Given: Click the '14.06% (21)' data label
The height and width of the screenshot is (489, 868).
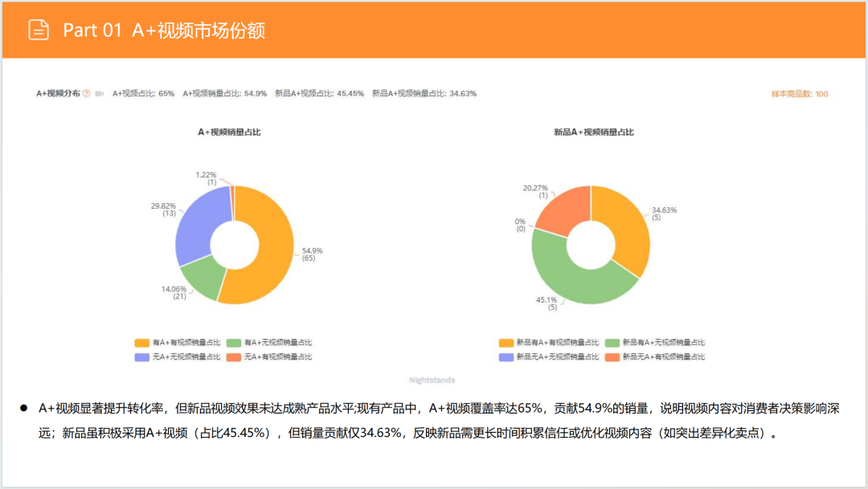Looking at the screenshot, I should tap(174, 292).
